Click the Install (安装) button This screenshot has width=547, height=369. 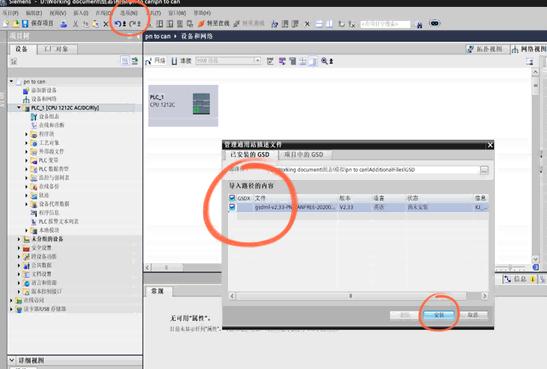(439, 315)
